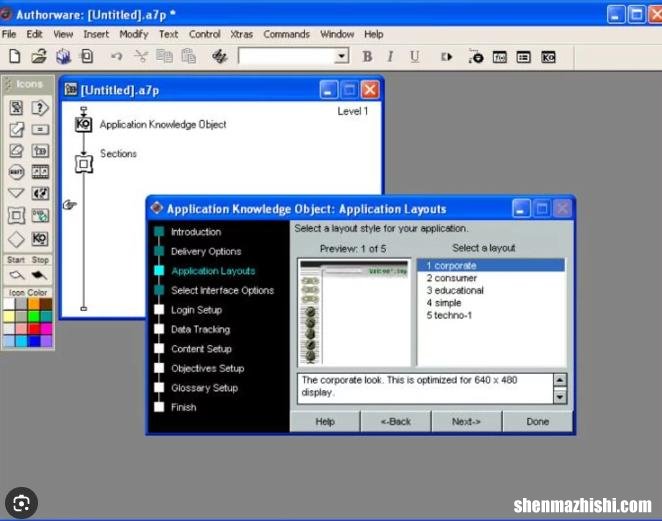Choose bright green icon color swatch
662x521 pixels.
tap(34, 316)
